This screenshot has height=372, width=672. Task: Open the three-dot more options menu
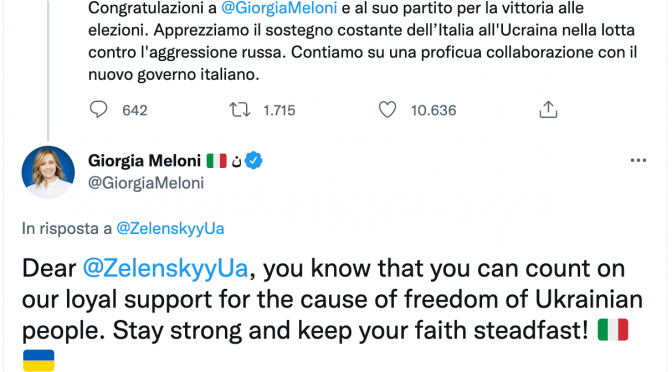(638, 160)
